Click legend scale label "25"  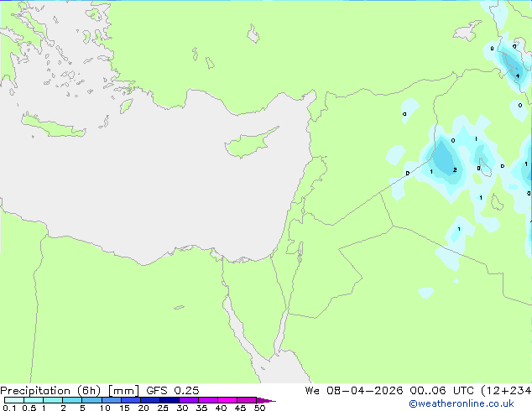(163, 408)
